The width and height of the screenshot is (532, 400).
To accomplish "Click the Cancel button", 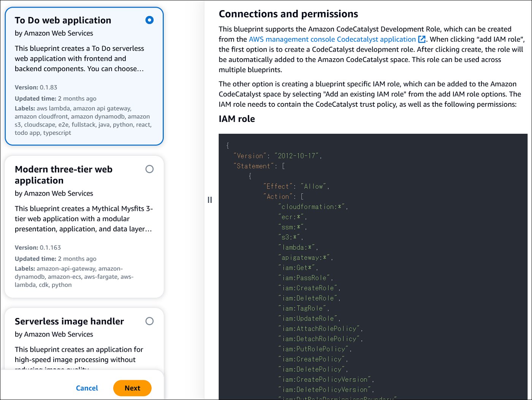I will (87, 388).
